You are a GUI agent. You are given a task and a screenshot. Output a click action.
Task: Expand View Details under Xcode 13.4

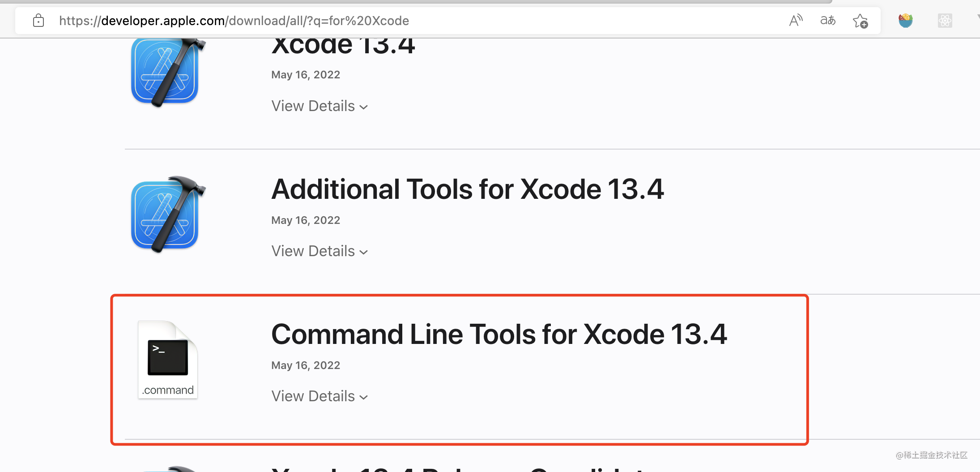pos(320,106)
